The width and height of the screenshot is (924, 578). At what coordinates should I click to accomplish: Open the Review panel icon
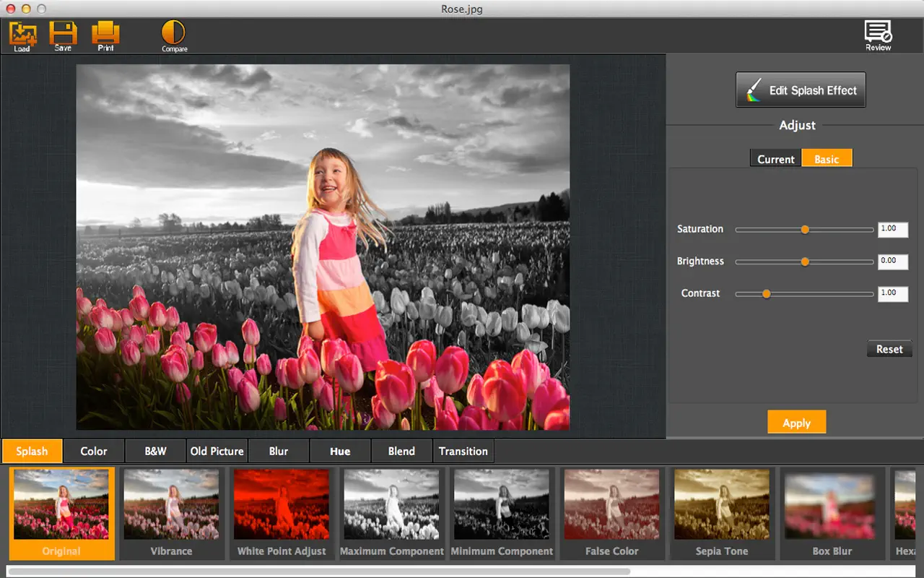877,33
